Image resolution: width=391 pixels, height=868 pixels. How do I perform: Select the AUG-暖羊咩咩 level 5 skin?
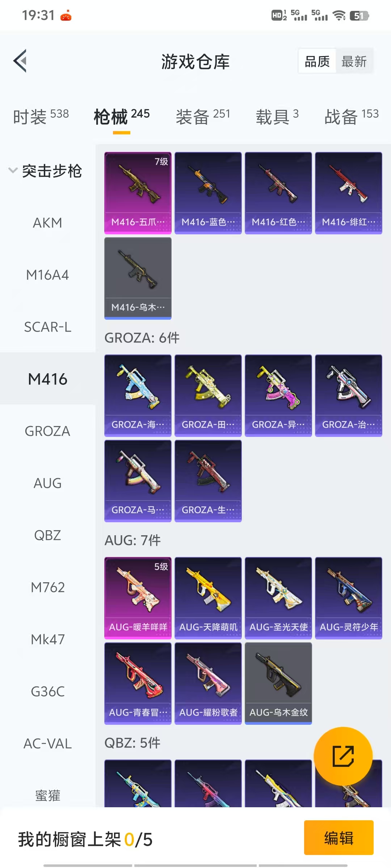(x=138, y=598)
